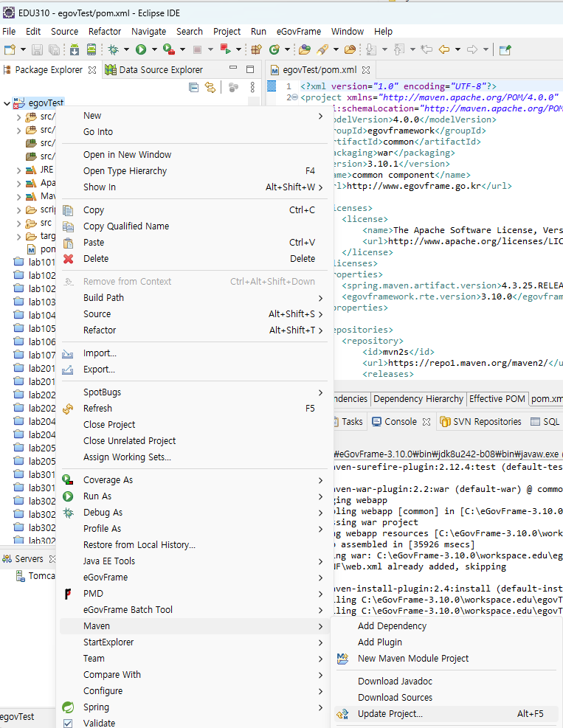Click the Open Perspective toolbar icon
This screenshot has width=563, height=728.
tap(505, 49)
